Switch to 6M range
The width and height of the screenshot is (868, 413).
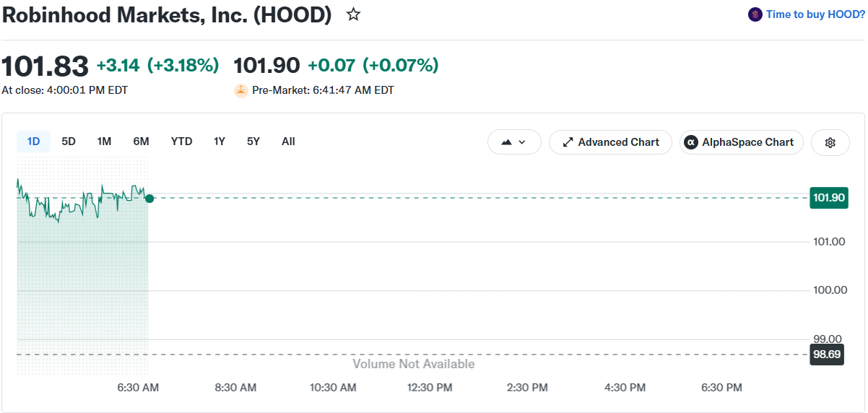click(x=141, y=142)
